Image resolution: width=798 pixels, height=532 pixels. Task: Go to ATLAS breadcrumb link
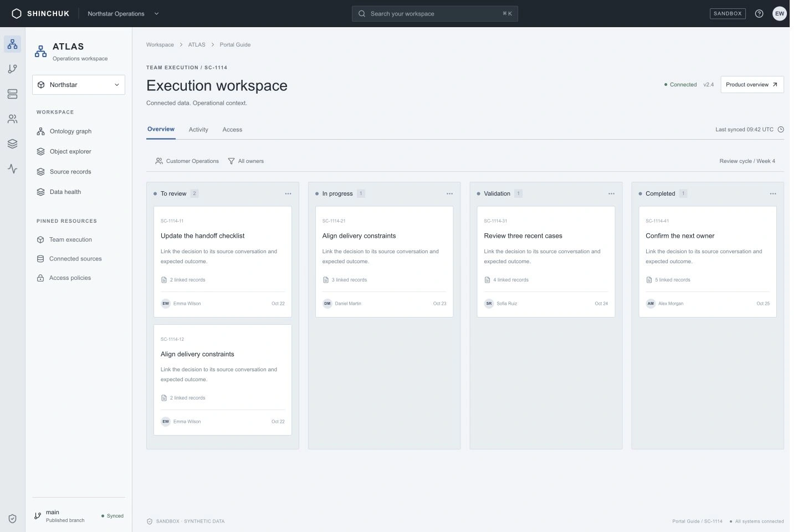pos(197,45)
